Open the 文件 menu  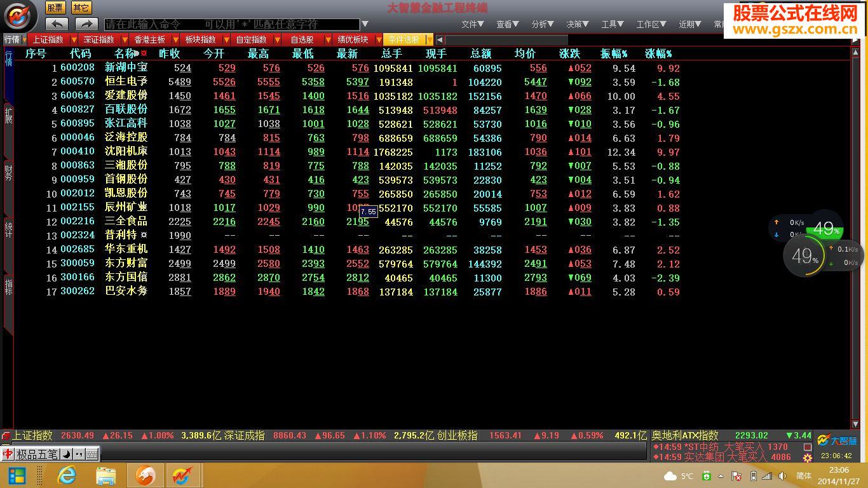[x=473, y=24]
